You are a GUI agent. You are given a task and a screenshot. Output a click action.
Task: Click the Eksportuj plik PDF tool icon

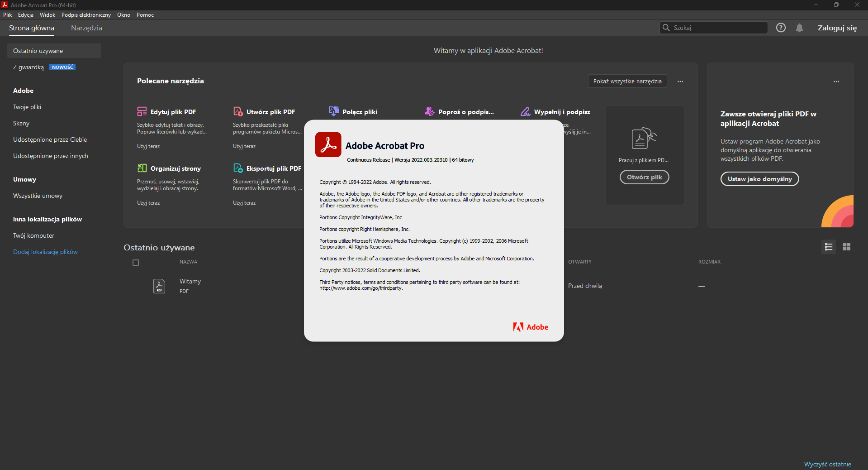(x=238, y=168)
